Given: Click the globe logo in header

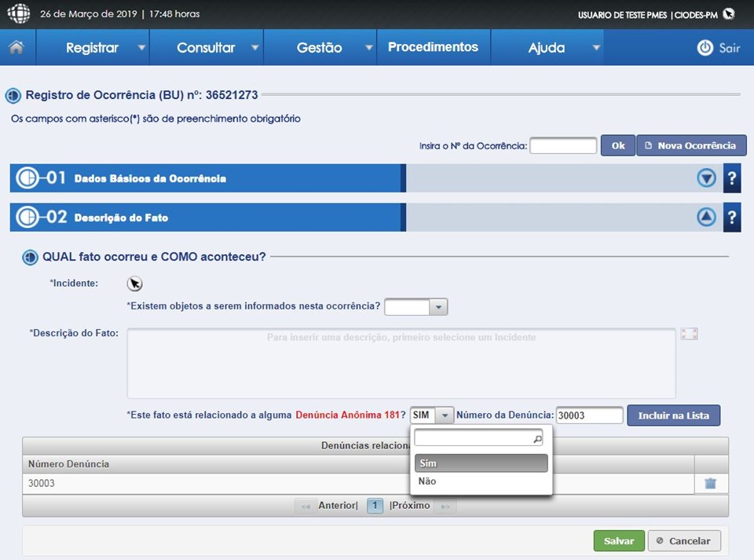Looking at the screenshot, I should (x=19, y=13).
